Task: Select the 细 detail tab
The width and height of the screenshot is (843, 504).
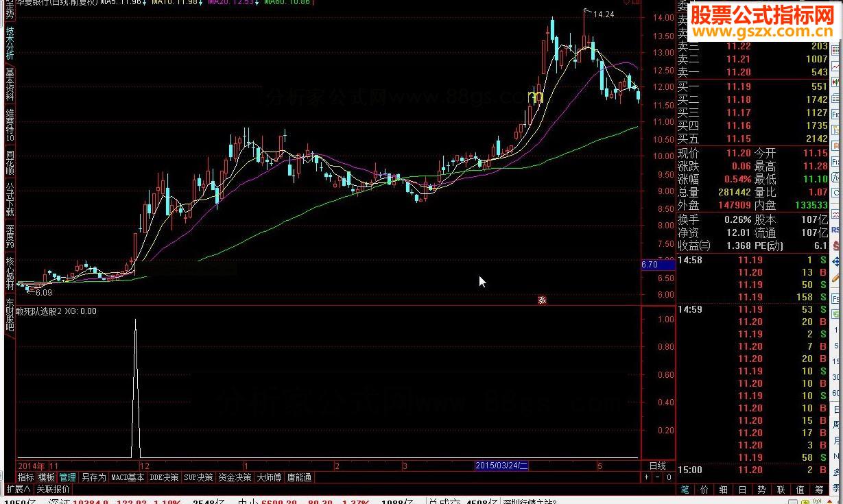Action: tap(723, 490)
